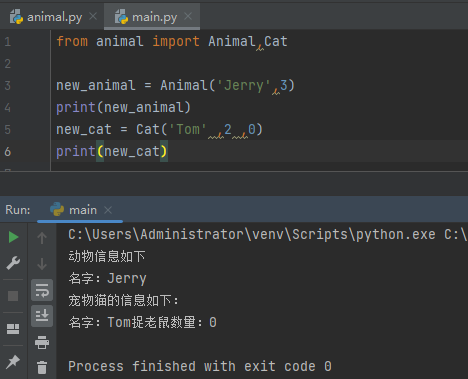Screen dimensions: 468x379
Task: Close the main run tab
Action: pyautogui.click(x=108, y=210)
